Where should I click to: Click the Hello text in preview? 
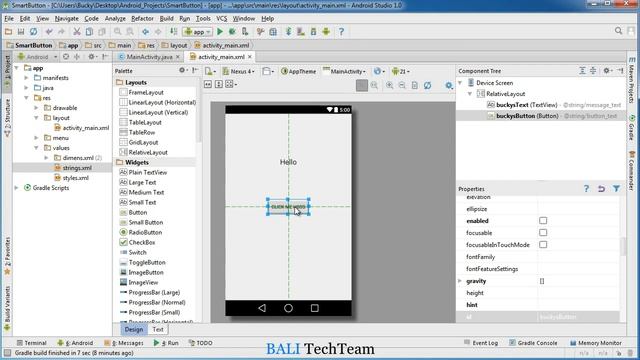coord(288,162)
